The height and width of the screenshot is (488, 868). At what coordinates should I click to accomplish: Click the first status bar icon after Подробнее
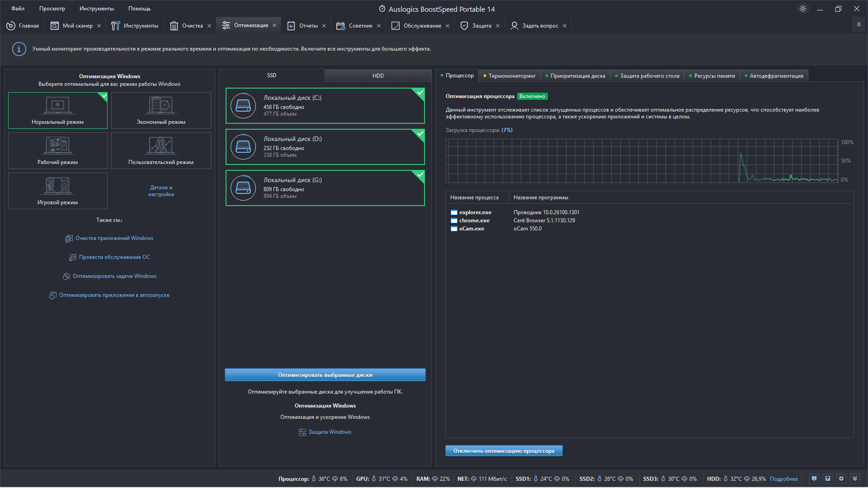tap(814, 479)
